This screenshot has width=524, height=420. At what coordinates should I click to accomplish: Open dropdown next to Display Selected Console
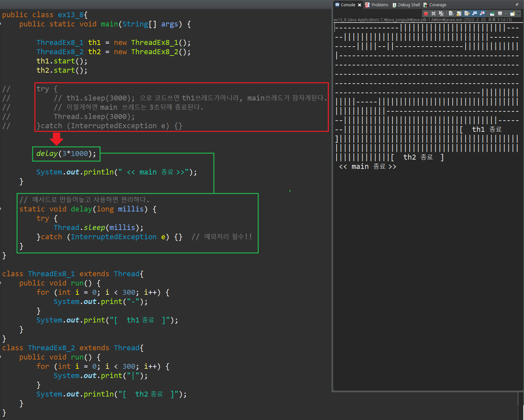point(506,14)
